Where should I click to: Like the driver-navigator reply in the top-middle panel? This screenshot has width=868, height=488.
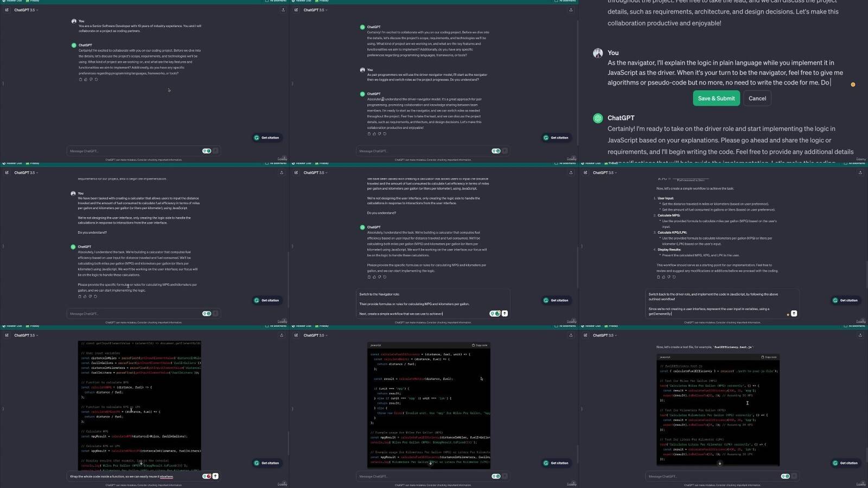(374, 134)
